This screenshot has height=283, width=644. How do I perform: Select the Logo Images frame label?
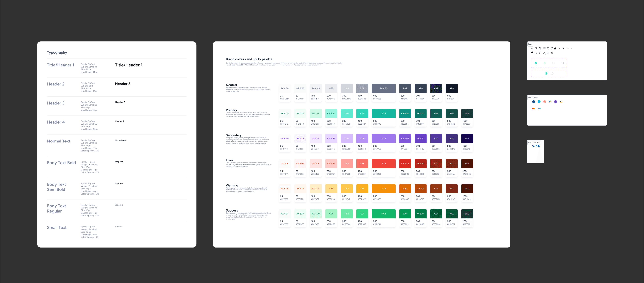click(533, 97)
